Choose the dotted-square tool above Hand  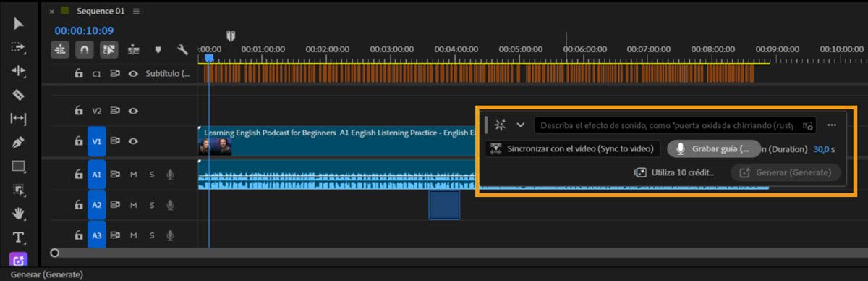(x=19, y=190)
